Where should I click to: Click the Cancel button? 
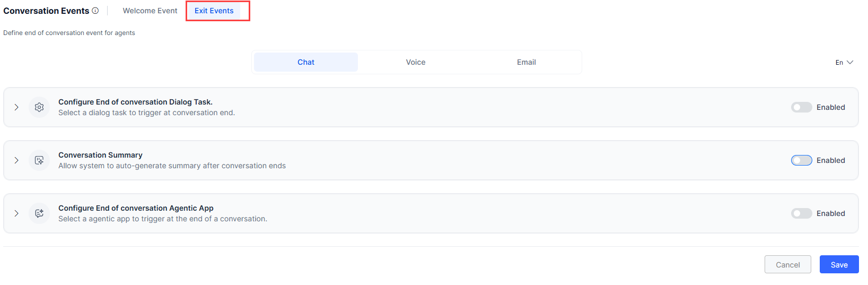point(787,265)
